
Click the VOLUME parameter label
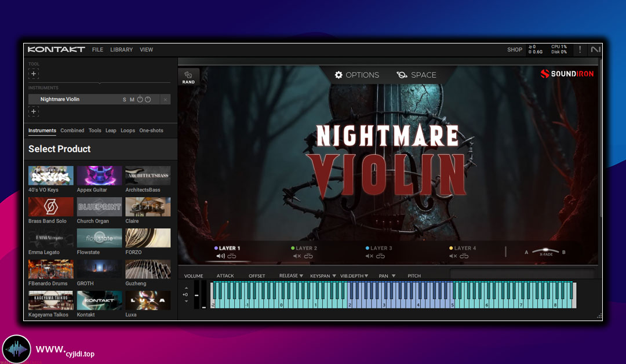[x=193, y=276]
